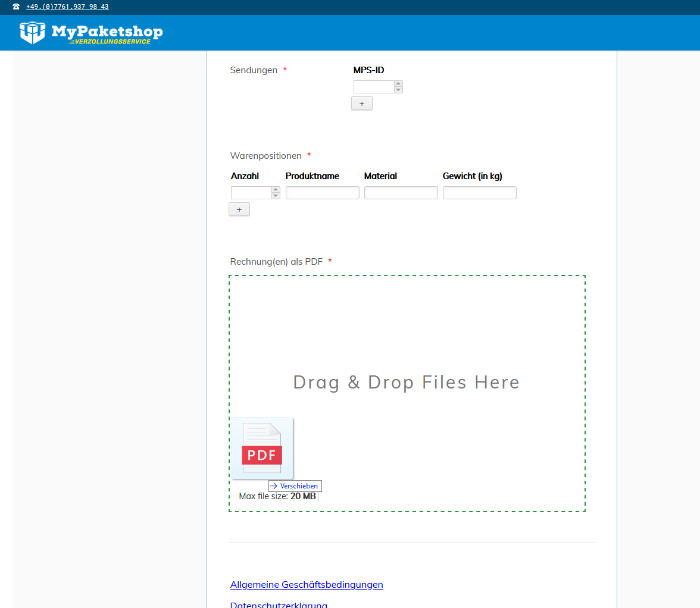This screenshot has width=700, height=608.
Task: Focus the Anzahl number field
Action: [251, 193]
